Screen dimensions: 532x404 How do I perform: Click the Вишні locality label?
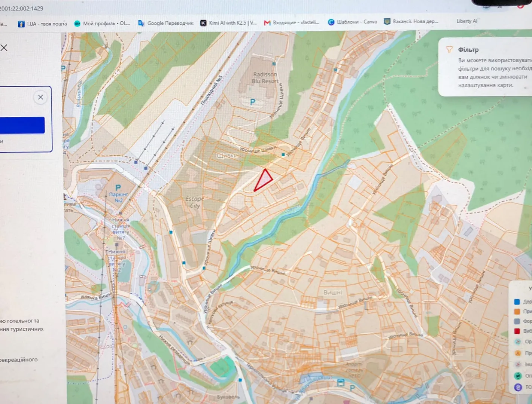click(332, 292)
